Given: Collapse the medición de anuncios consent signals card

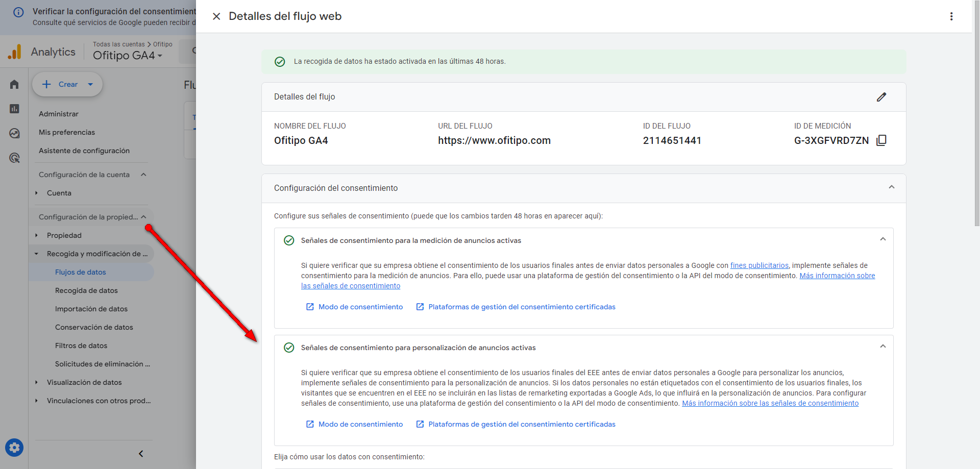Looking at the screenshot, I should point(883,239).
